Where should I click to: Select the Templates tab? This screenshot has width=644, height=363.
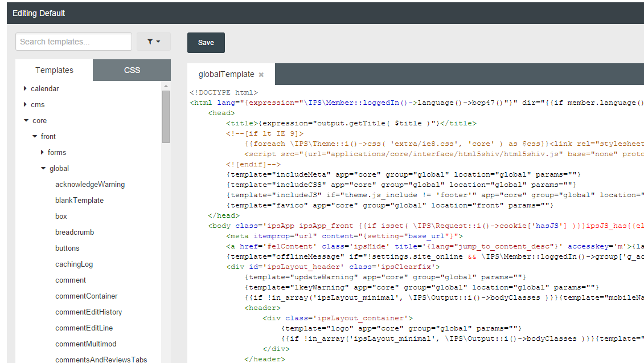pyautogui.click(x=54, y=70)
